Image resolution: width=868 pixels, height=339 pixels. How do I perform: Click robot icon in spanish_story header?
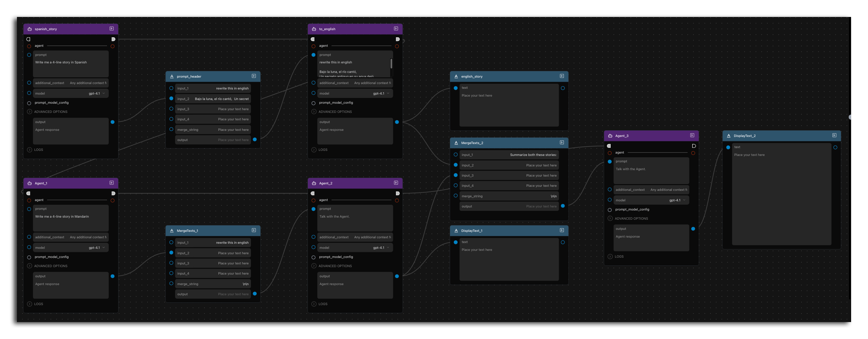(x=30, y=29)
